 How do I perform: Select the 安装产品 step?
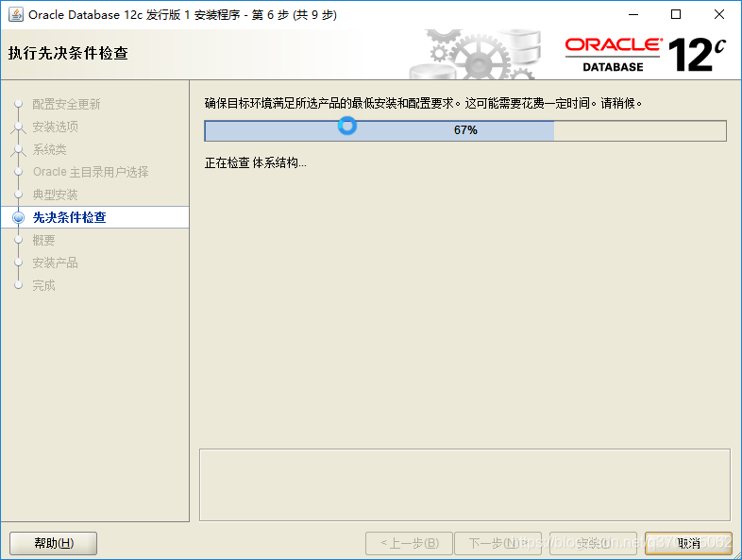tap(55, 263)
